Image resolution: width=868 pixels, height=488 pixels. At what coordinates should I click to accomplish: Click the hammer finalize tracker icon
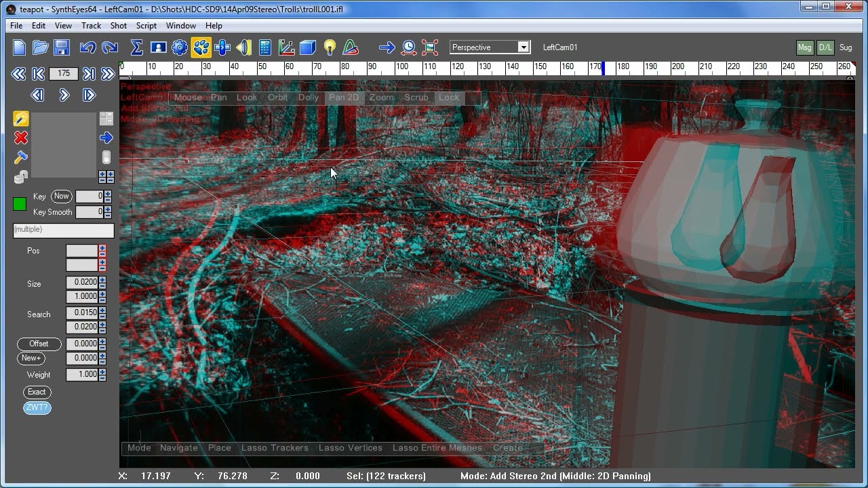(21, 157)
